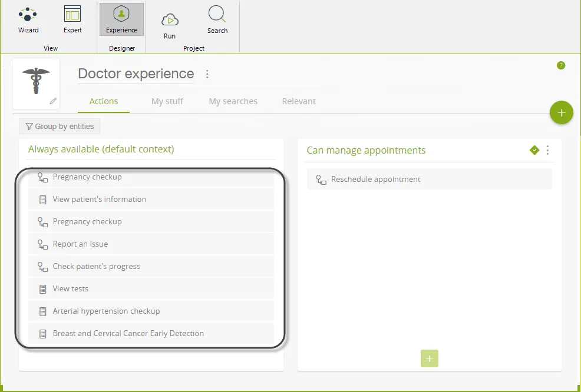The height and width of the screenshot is (392, 581).
Task: Add action with bottom plus button
Action: point(430,358)
